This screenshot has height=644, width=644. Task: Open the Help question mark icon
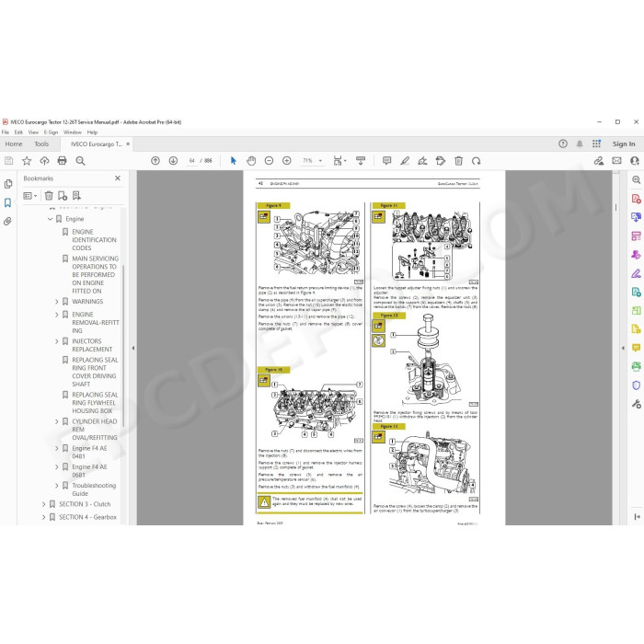pyautogui.click(x=563, y=144)
